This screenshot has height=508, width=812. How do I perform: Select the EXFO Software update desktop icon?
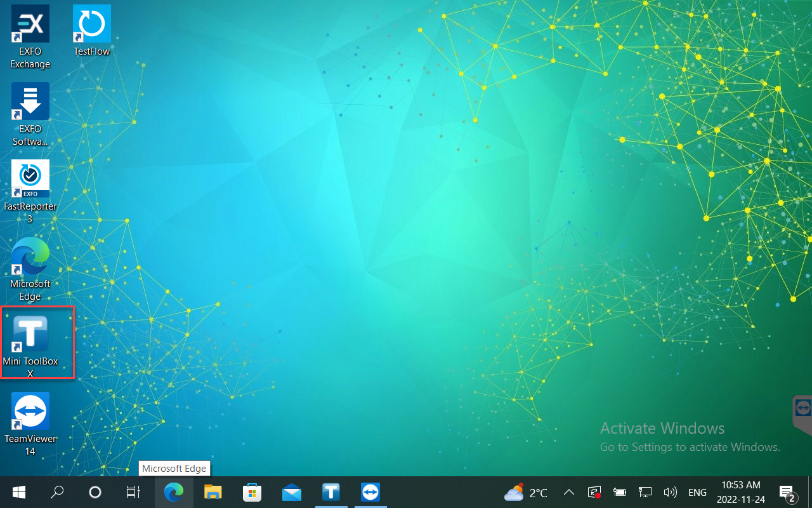click(30, 115)
